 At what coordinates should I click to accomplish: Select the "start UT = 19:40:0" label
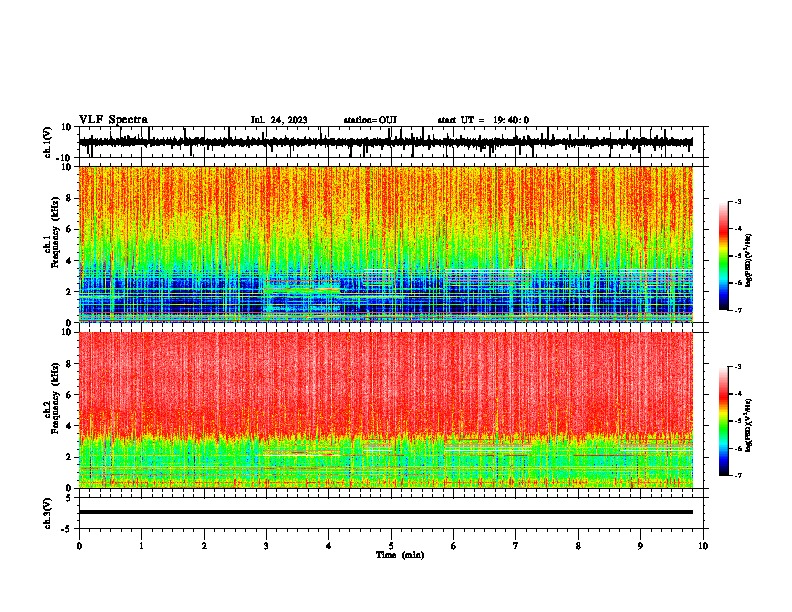click(483, 120)
